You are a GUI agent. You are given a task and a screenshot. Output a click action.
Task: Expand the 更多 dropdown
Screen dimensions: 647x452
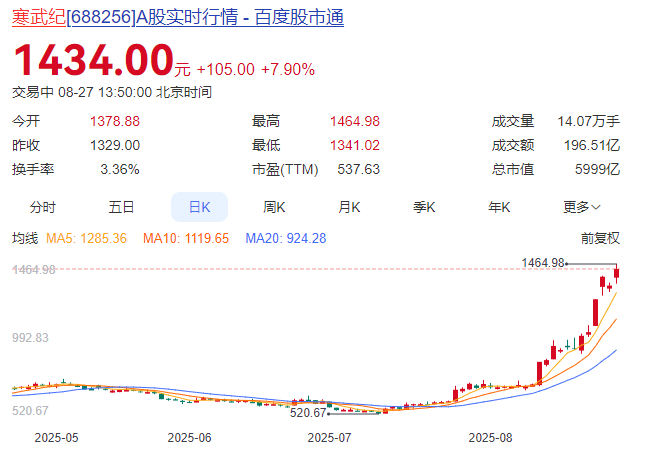[x=582, y=207]
